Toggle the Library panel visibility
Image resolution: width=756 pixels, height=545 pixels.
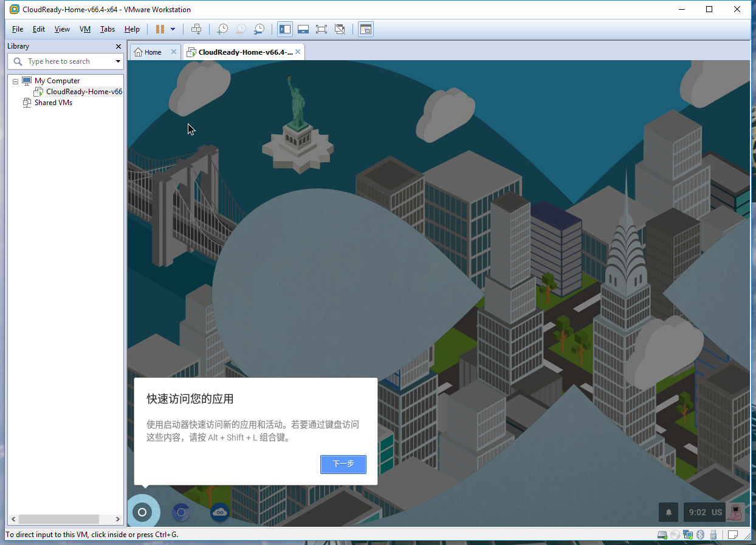coord(284,29)
